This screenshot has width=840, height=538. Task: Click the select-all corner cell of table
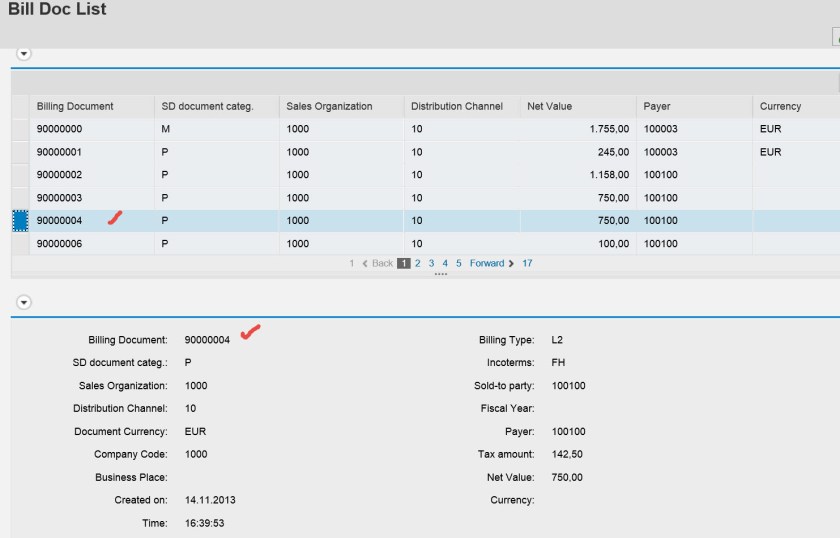click(20, 106)
